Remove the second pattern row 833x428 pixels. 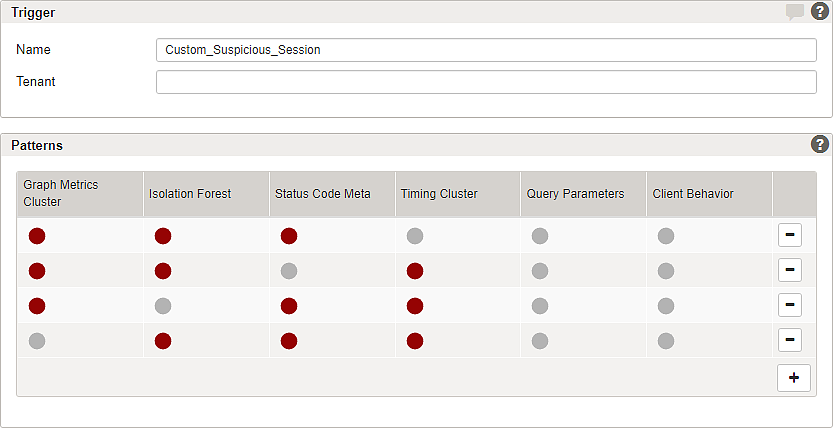click(789, 271)
